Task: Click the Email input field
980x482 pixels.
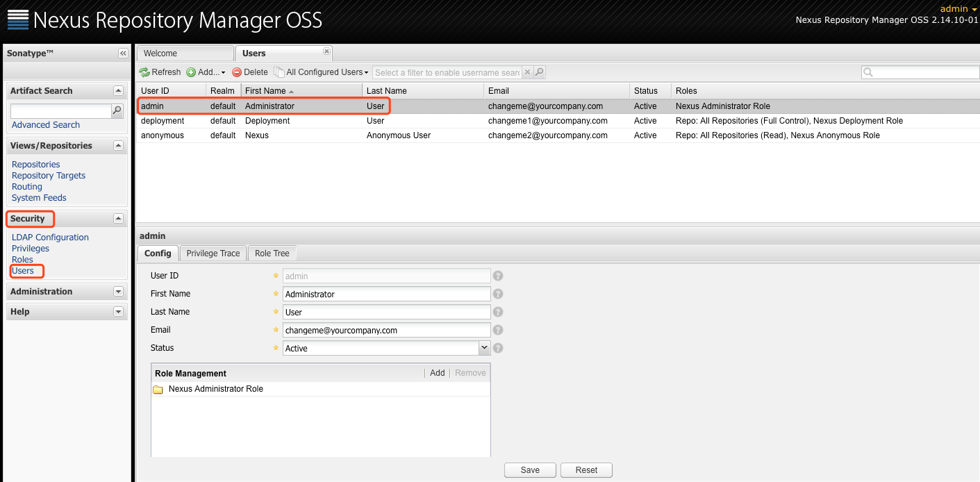Action: tap(387, 331)
